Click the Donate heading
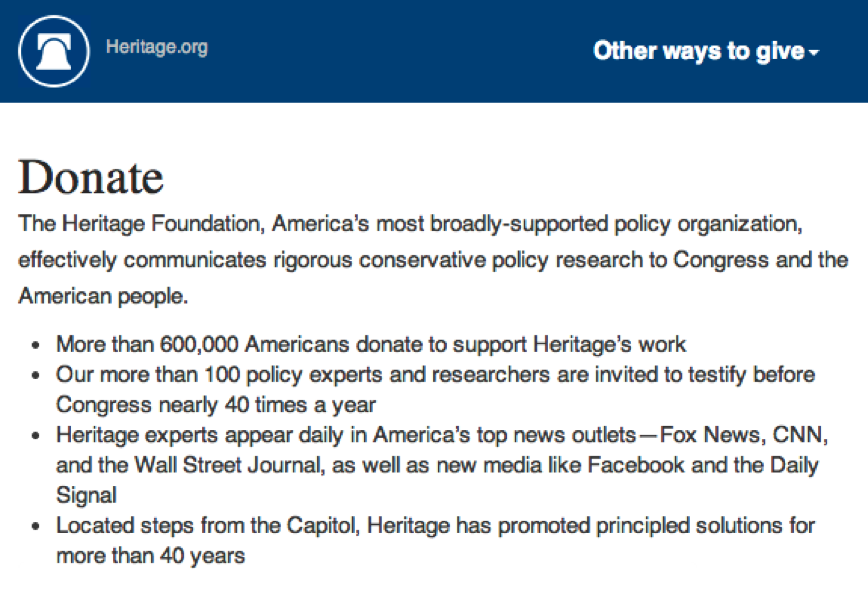 (x=91, y=177)
